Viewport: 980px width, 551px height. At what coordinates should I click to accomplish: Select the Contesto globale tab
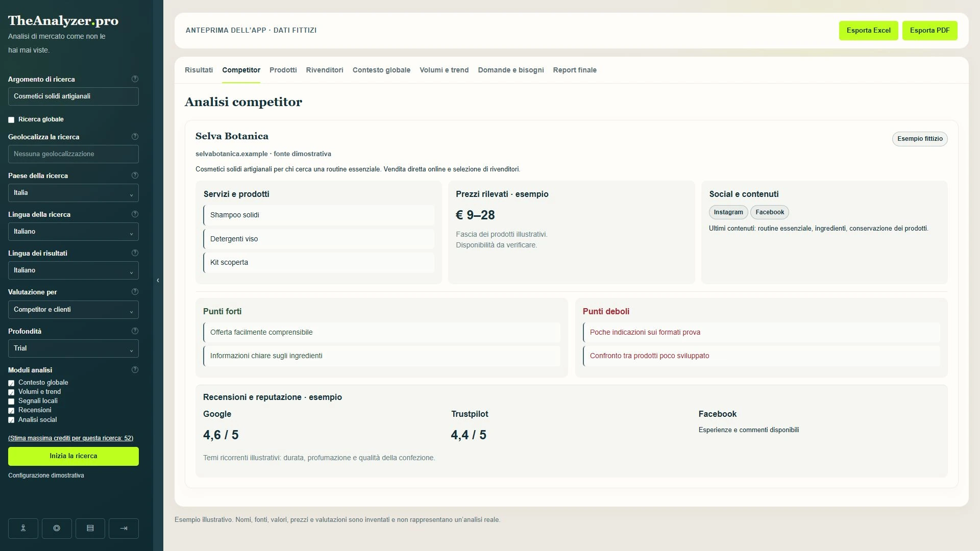click(x=381, y=70)
